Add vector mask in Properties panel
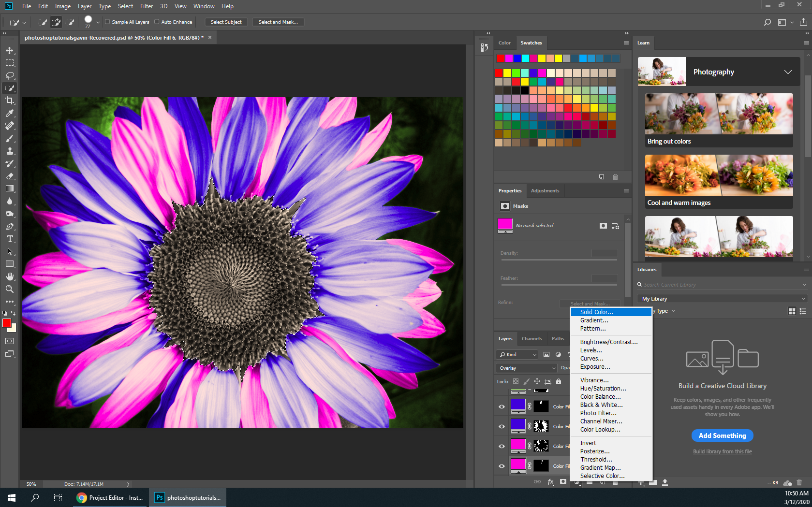 click(615, 226)
